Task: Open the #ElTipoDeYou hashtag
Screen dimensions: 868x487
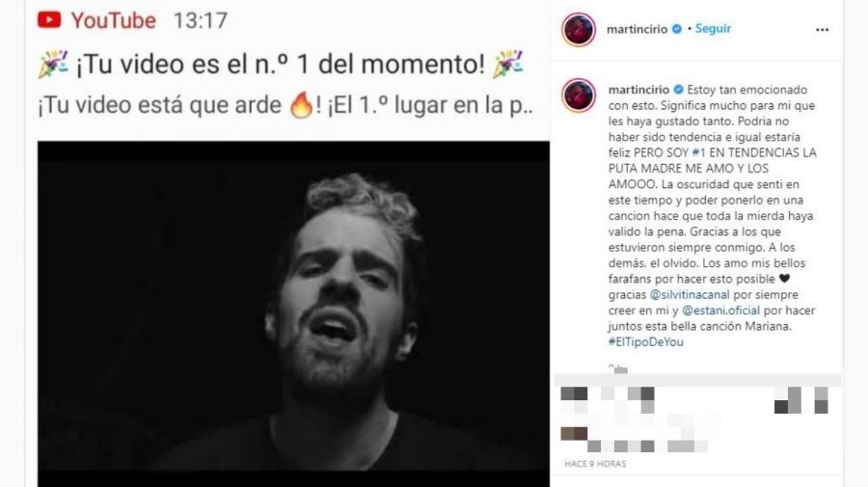Action: click(x=646, y=342)
